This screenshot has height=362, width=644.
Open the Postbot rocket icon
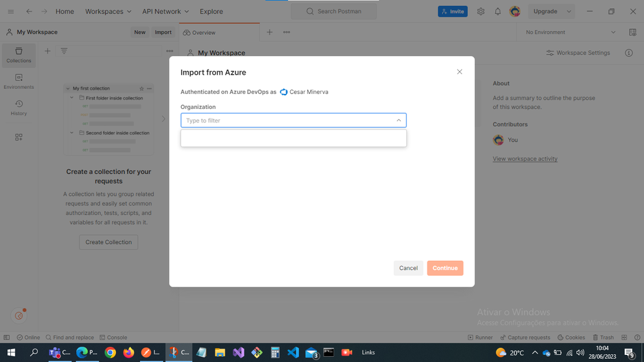pyautogui.click(x=19, y=315)
